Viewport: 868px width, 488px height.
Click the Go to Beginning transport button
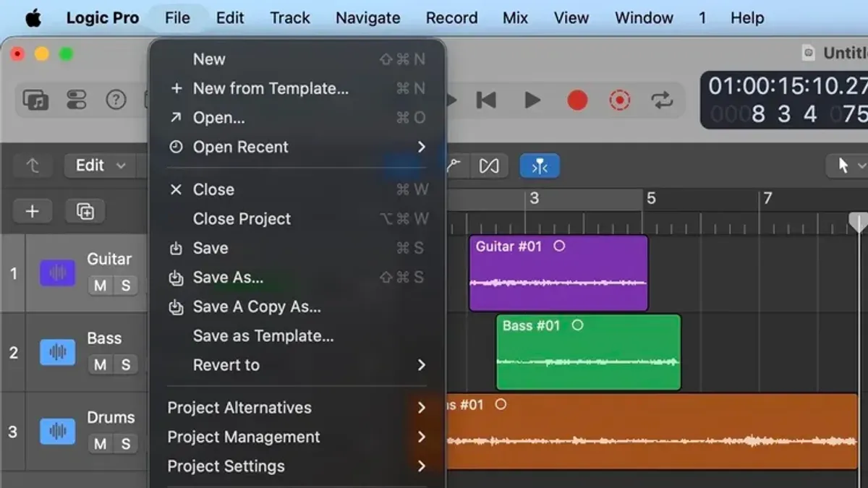tap(486, 100)
